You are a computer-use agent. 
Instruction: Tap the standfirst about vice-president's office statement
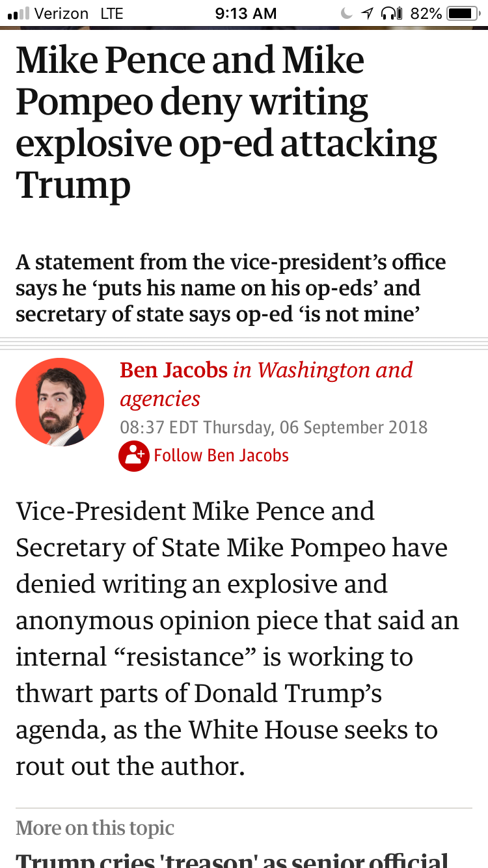click(231, 288)
